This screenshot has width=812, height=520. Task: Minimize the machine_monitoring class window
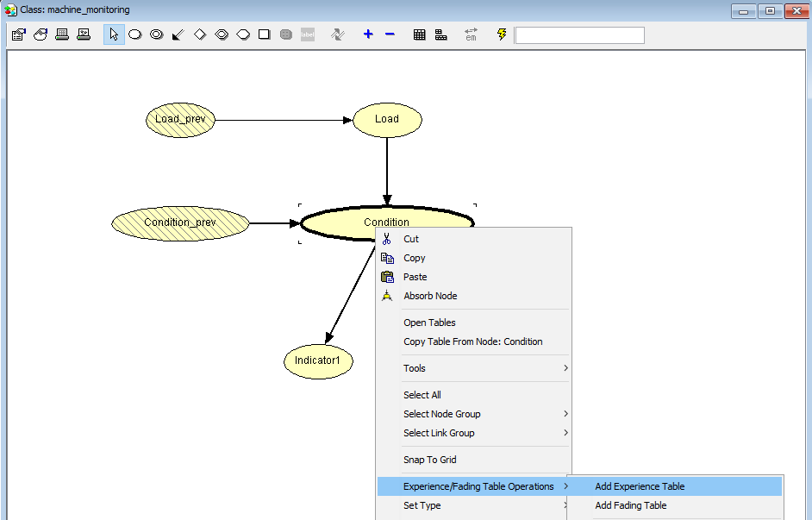pyautogui.click(x=744, y=11)
